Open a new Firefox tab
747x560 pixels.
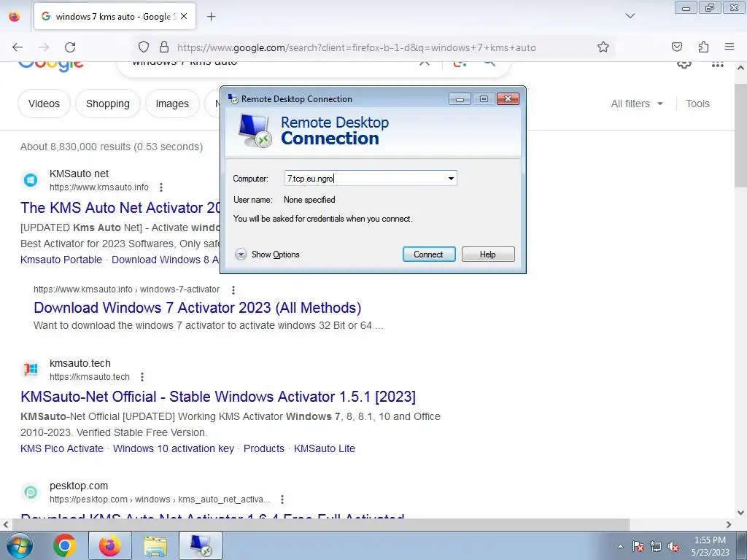pyautogui.click(x=211, y=17)
